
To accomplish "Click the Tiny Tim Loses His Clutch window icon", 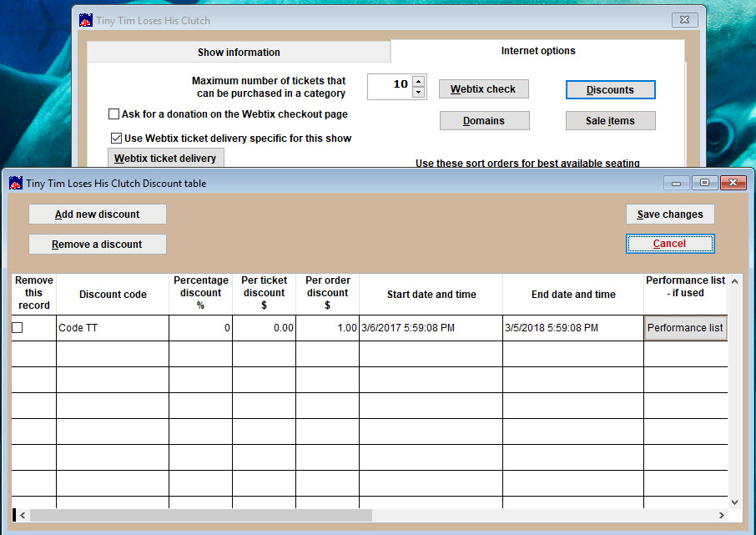I will click(86, 20).
